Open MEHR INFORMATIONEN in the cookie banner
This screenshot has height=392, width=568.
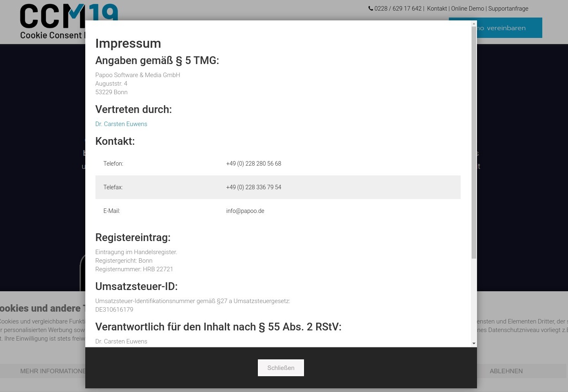pyautogui.click(x=53, y=371)
